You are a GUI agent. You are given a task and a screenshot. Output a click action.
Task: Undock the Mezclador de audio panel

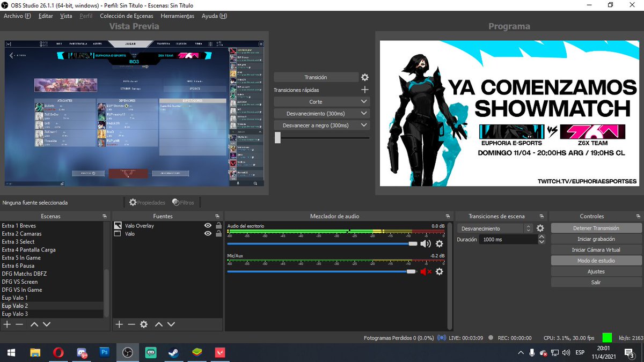click(449, 216)
